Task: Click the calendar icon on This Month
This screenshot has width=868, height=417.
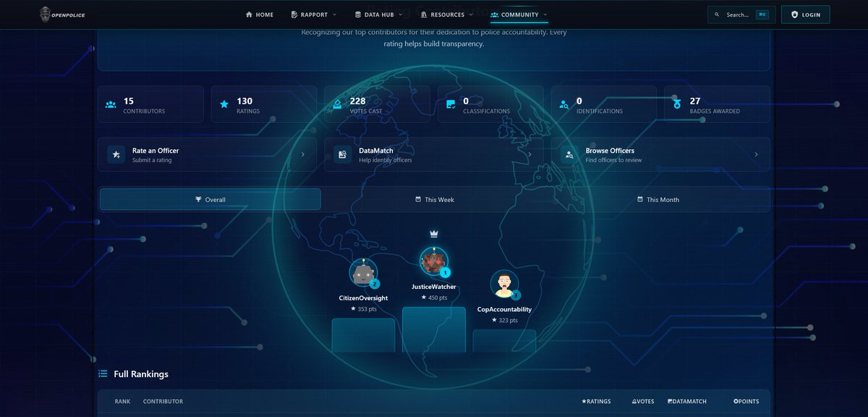Action: [640, 199]
